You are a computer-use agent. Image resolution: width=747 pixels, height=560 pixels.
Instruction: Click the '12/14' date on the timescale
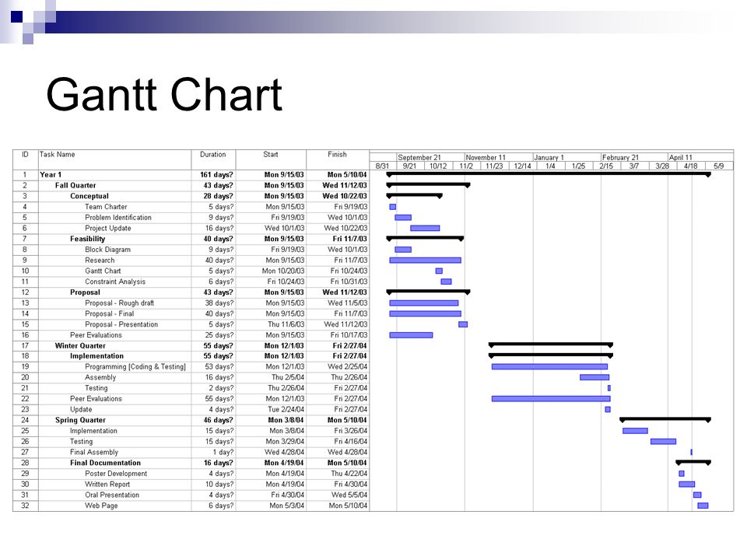(522, 166)
